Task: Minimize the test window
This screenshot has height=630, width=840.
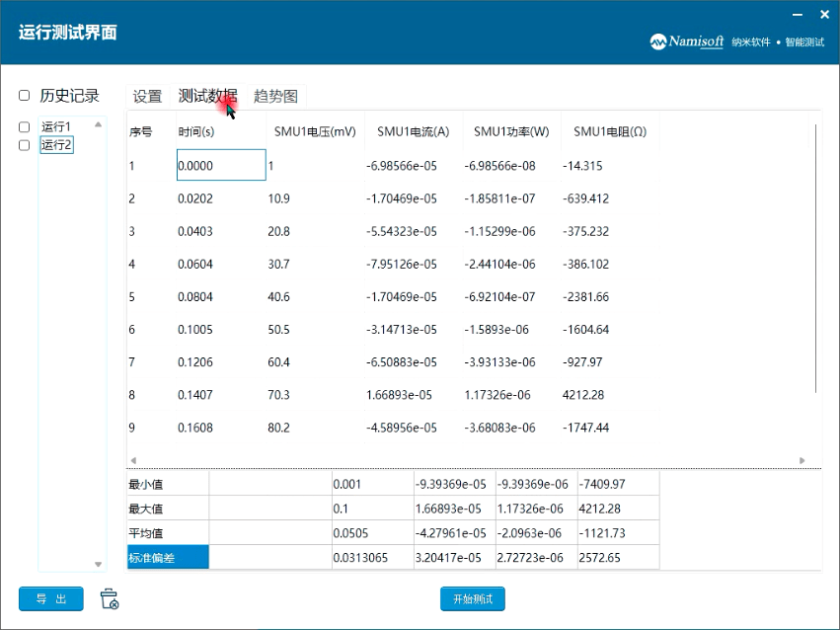Action: (x=798, y=15)
